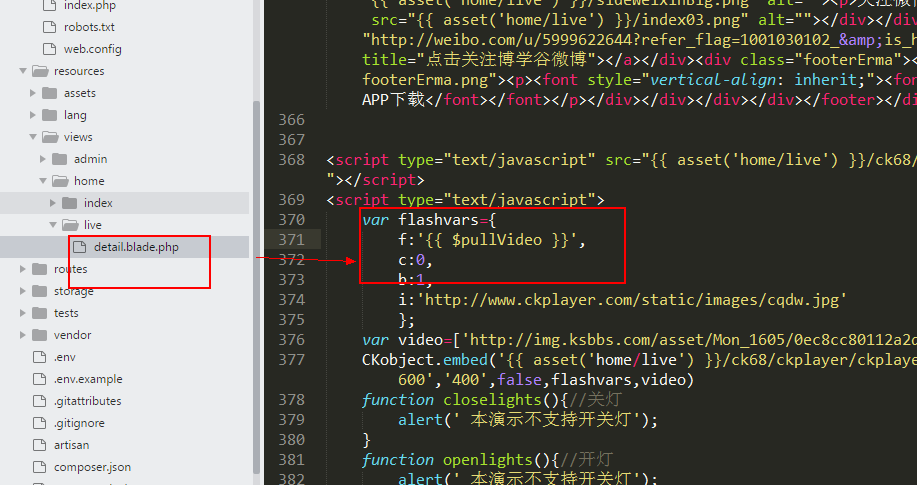Viewport: 917px width, 485px height.
Task: Select the tests folder name
Action: click(x=66, y=313)
